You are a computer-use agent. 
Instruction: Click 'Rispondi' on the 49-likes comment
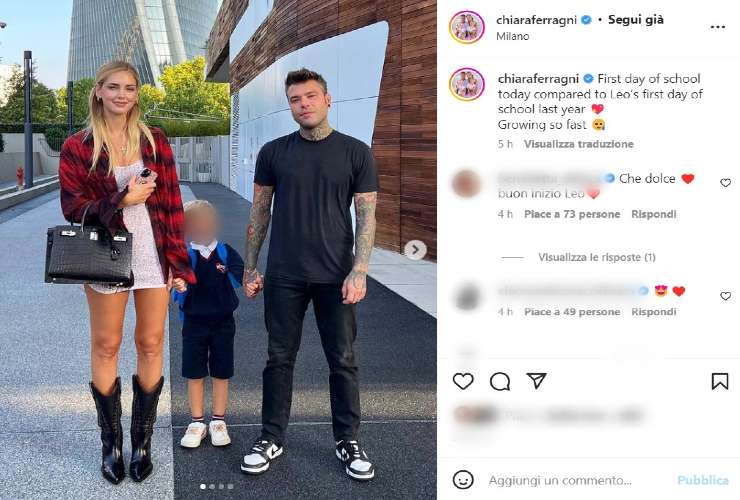(654, 312)
